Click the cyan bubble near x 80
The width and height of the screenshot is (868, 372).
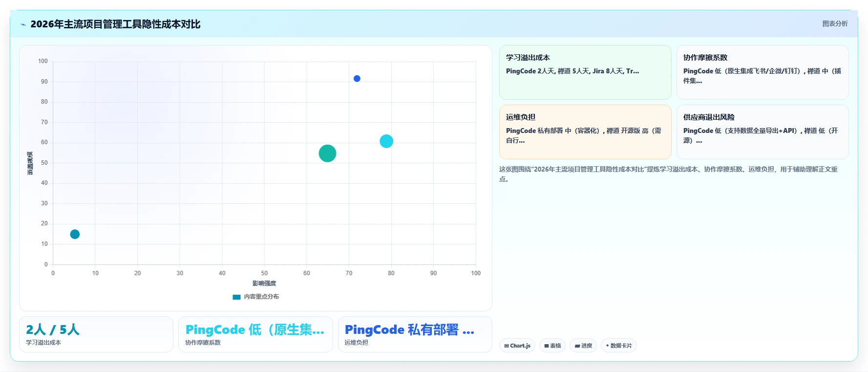386,141
